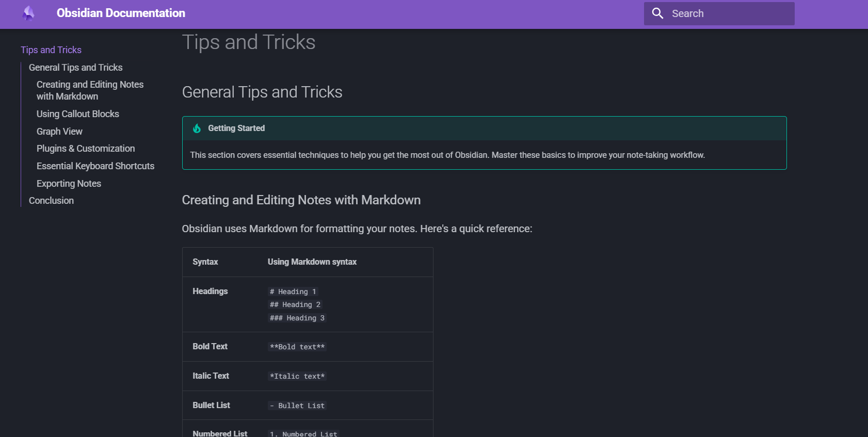This screenshot has width=868, height=437.
Task: Click the flame icon in Getting Started callout
Action: (197, 128)
